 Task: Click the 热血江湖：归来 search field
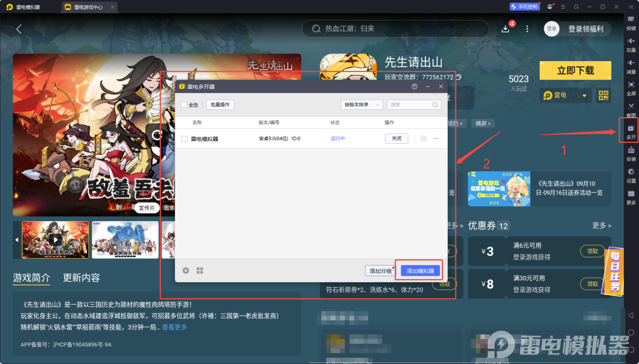pyautogui.click(x=395, y=29)
